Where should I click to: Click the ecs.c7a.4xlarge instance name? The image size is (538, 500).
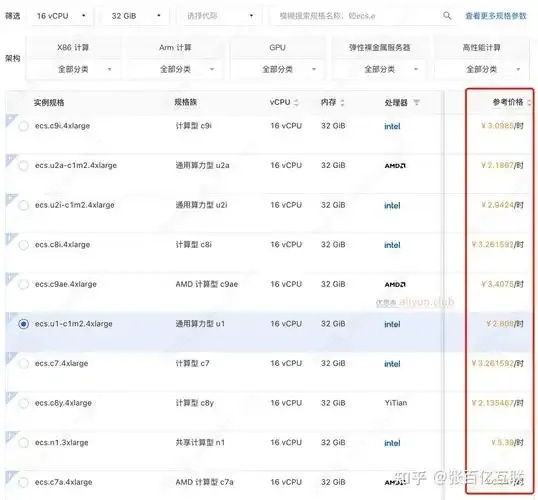tap(63, 482)
